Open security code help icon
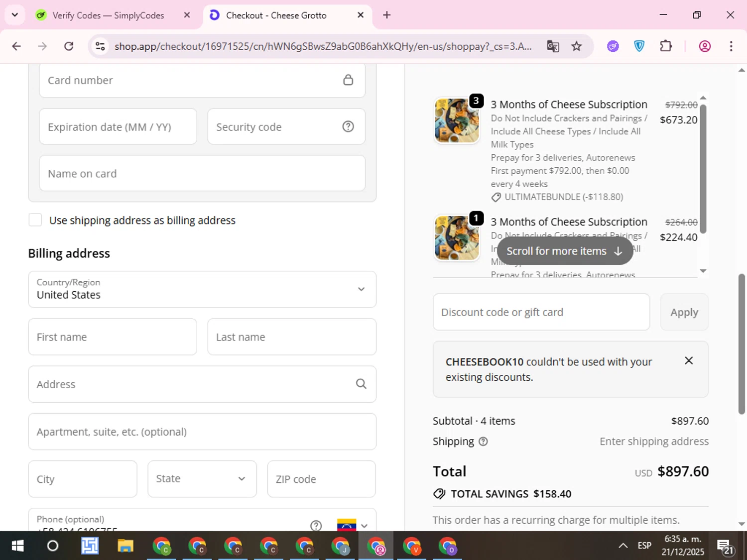747x560 pixels. click(348, 126)
